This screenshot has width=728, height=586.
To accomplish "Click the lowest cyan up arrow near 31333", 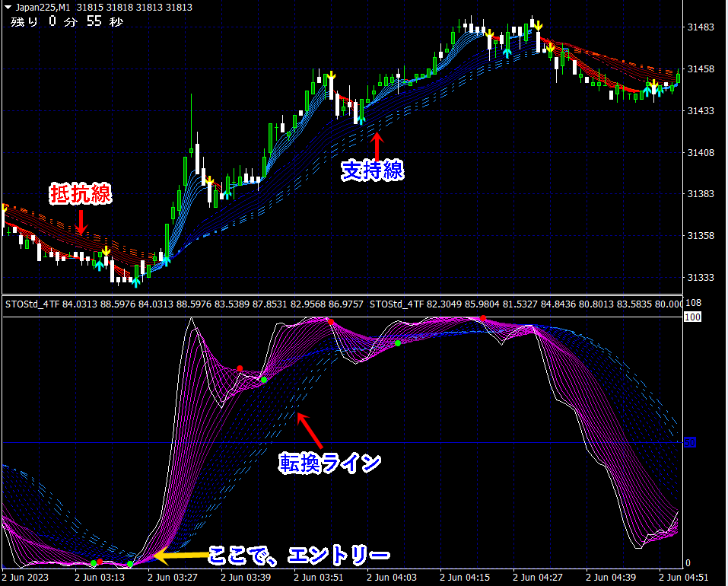I will (135, 282).
